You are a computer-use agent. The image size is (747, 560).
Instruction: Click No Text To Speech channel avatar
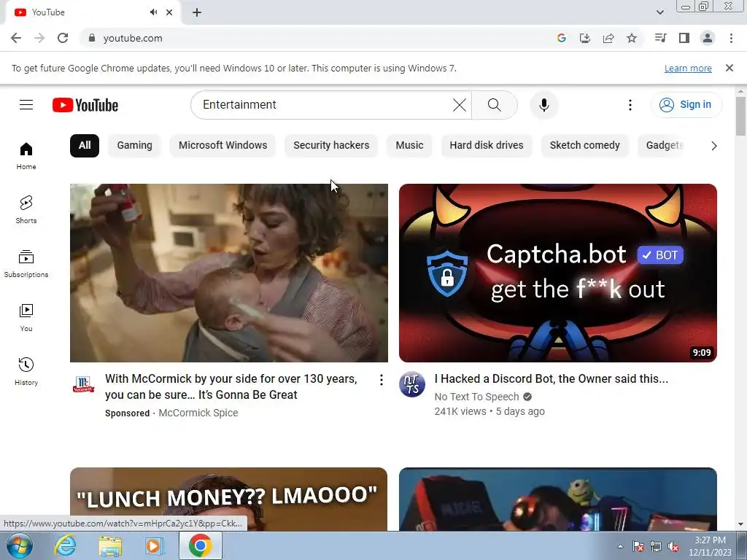pyautogui.click(x=412, y=384)
